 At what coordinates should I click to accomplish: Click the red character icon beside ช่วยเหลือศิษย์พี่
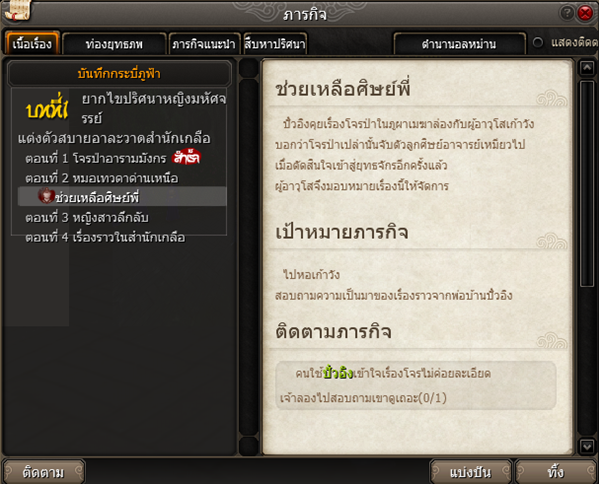pos(46,196)
